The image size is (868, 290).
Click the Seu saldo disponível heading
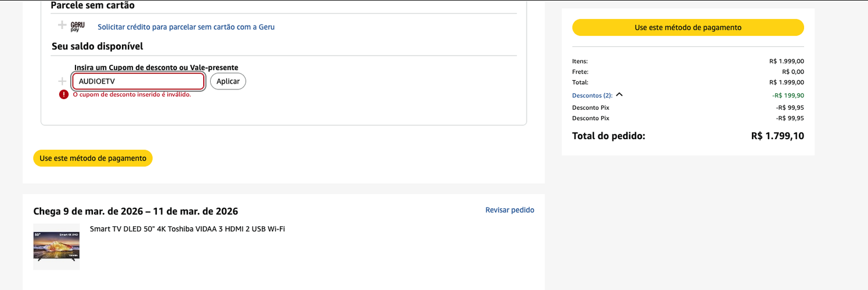[x=98, y=46]
